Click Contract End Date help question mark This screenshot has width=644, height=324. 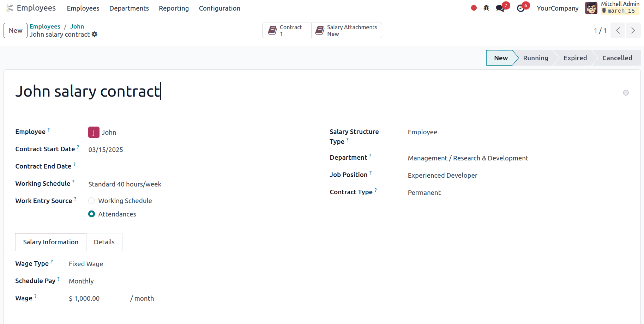pos(74,164)
